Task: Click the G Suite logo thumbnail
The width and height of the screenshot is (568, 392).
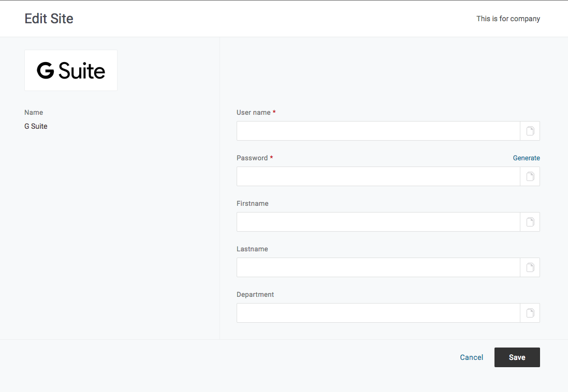Action: pos(71,70)
